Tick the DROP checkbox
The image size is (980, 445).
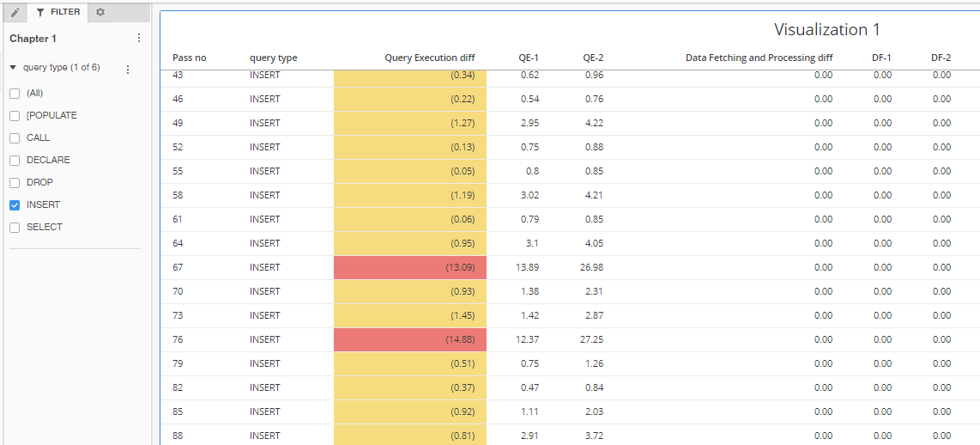[15, 183]
